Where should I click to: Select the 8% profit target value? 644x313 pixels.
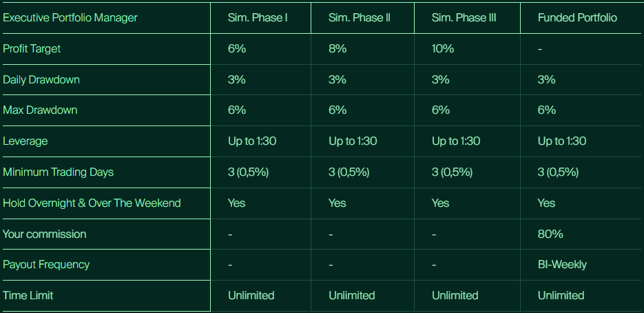(x=337, y=49)
